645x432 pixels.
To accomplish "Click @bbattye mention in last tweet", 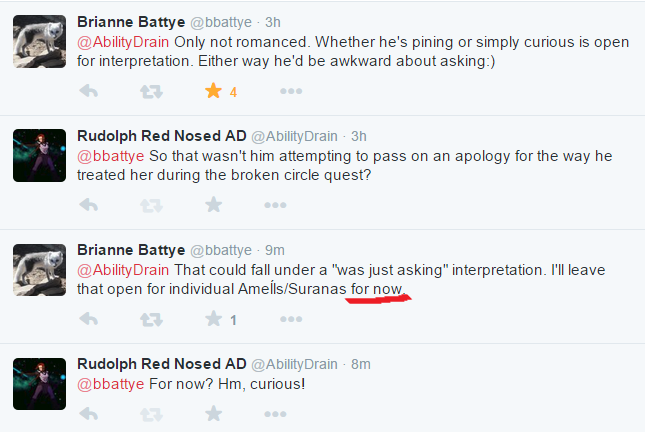I will coord(108,385).
